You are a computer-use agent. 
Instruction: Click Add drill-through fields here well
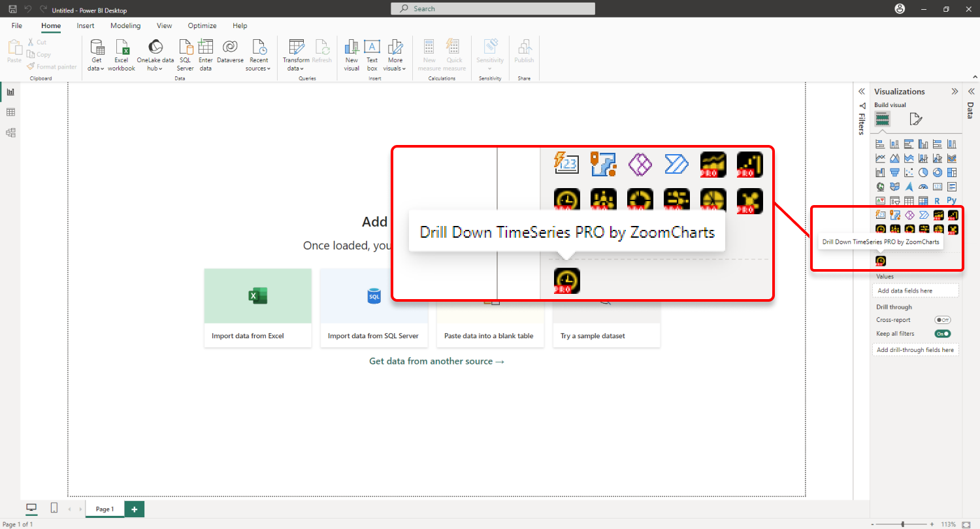(916, 350)
